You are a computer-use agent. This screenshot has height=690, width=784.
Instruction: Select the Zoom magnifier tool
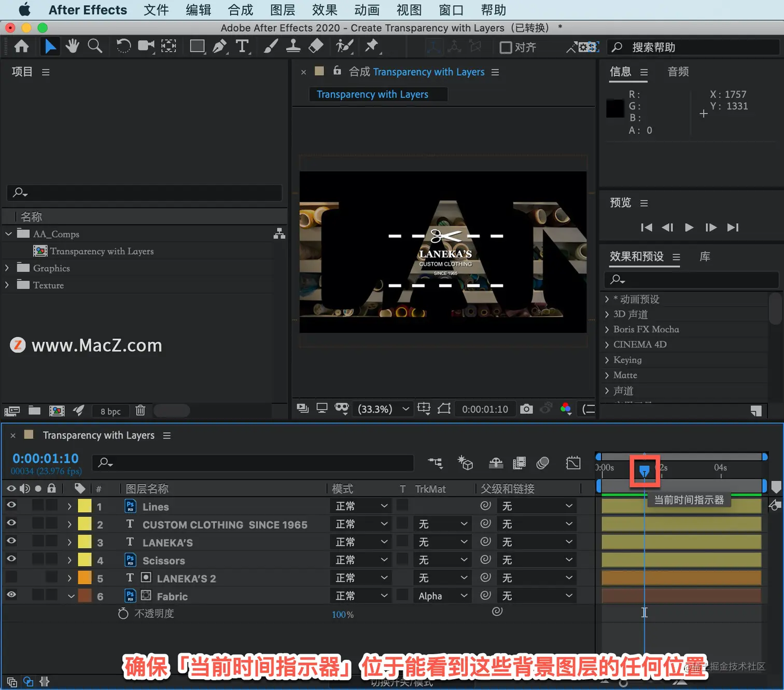pos(95,46)
